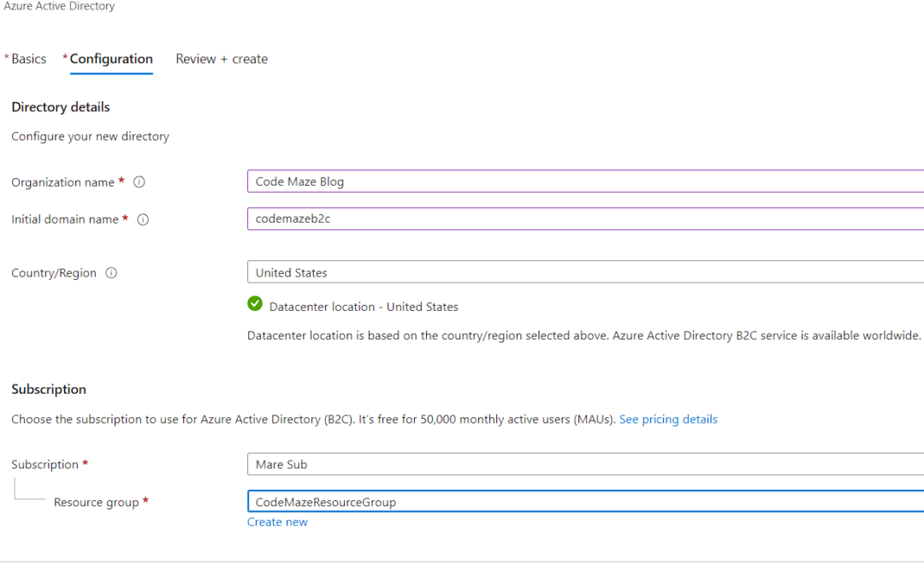Click the Resource group field label
This screenshot has width=924, height=578.
(96, 503)
